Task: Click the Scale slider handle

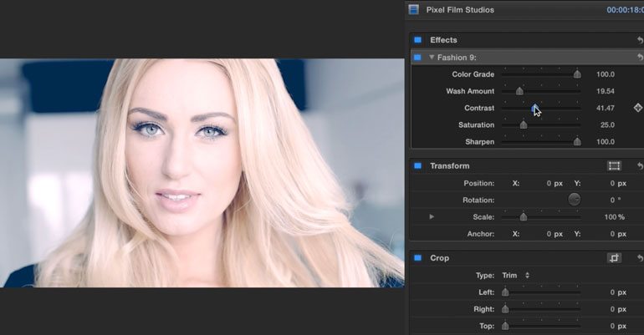Action: click(524, 217)
